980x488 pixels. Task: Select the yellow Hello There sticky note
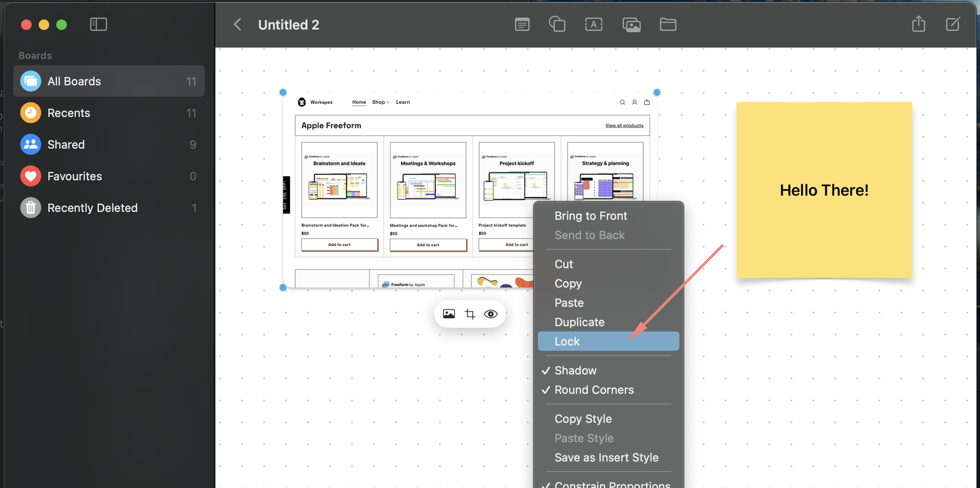tap(824, 190)
